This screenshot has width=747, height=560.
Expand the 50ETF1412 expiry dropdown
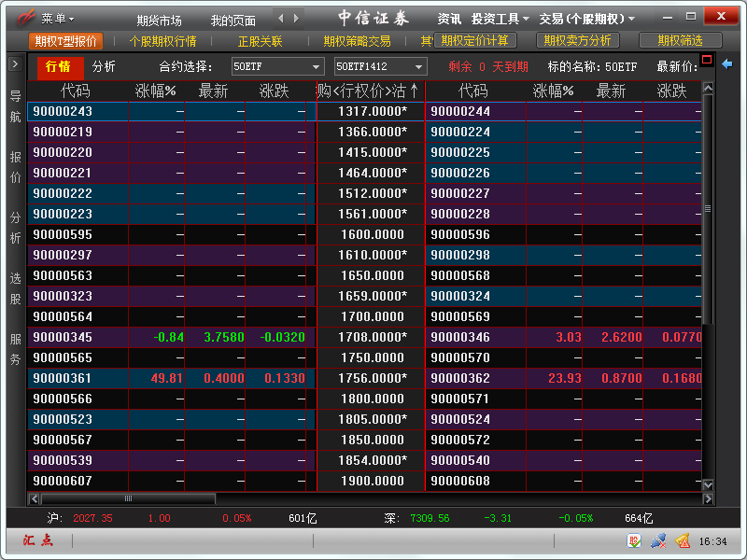click(x=380, y=66)
